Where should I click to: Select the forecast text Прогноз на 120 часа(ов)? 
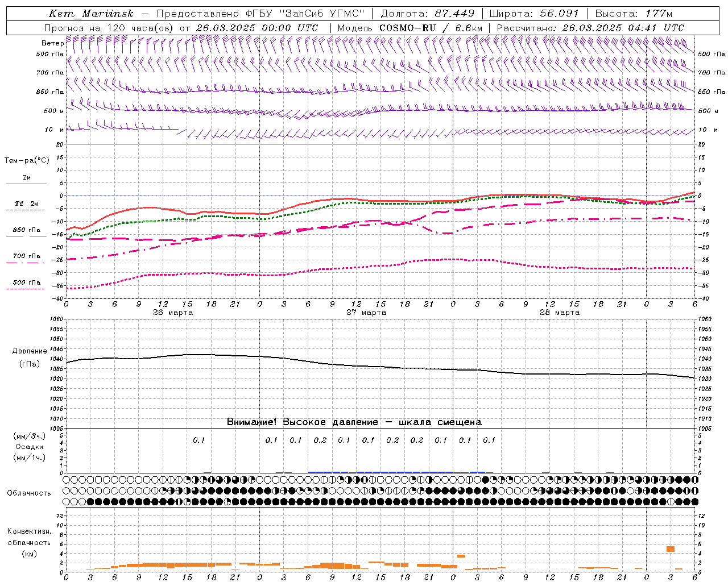109,28
